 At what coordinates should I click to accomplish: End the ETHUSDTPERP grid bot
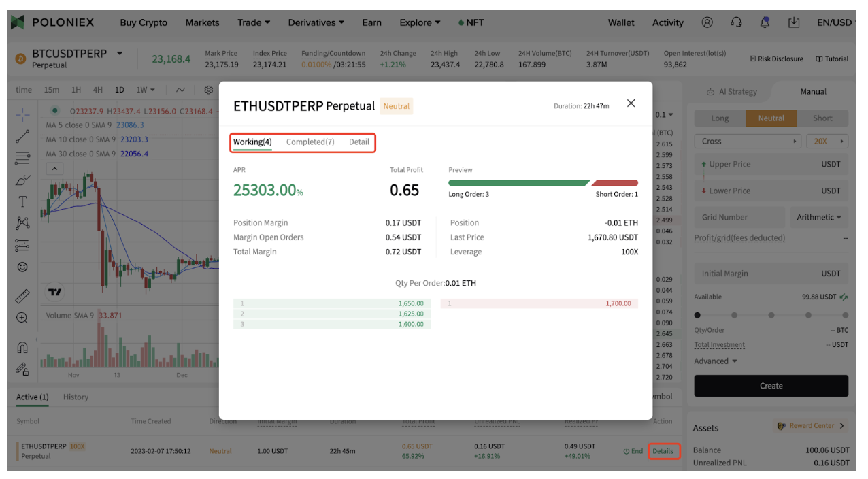coord(633,451)
